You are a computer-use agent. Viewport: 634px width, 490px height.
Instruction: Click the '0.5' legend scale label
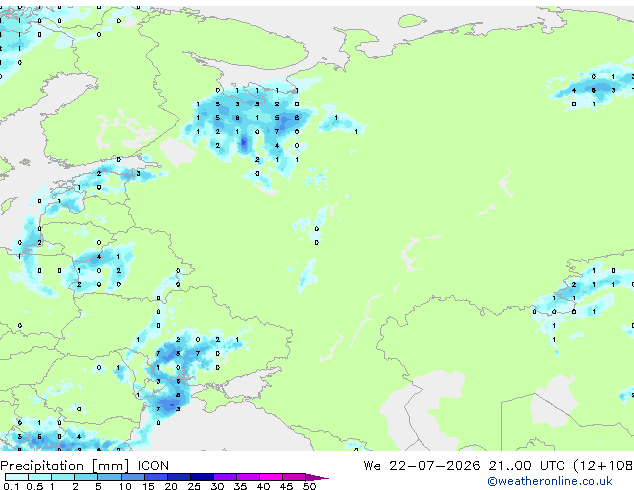pos(35,486)
